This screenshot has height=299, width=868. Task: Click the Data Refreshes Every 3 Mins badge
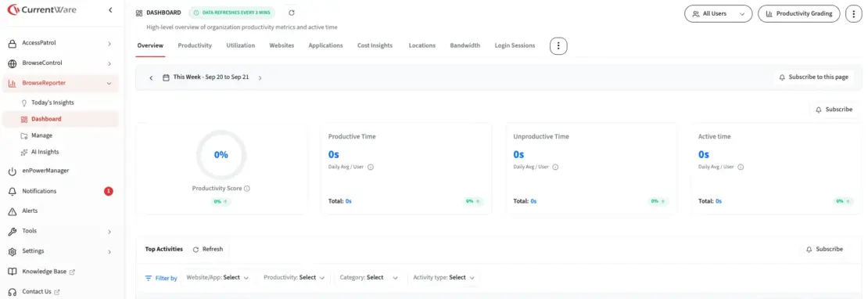tap(231, 13)
